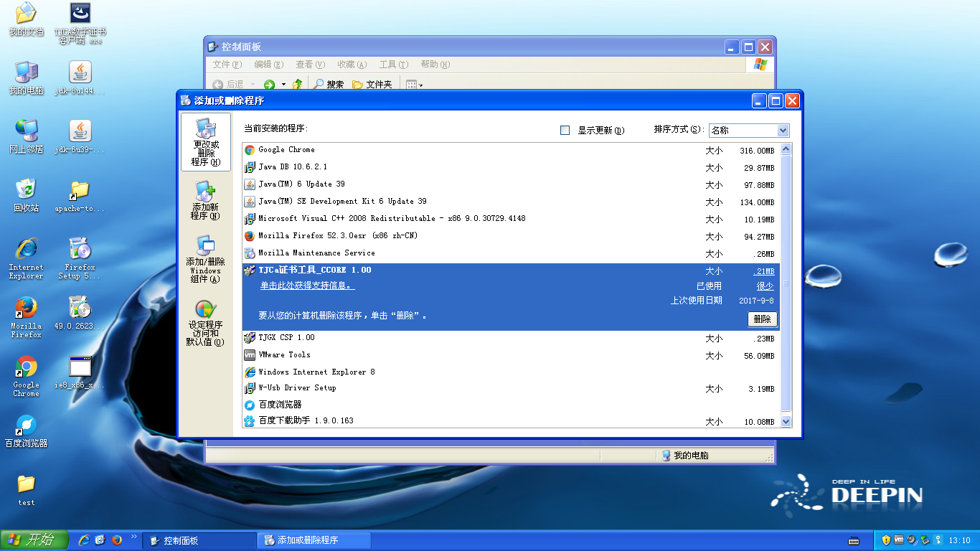The height and width of the screenshot is (551, 980).
Task: Select VMware Tools list icon
Action: [x=250, y=355]
